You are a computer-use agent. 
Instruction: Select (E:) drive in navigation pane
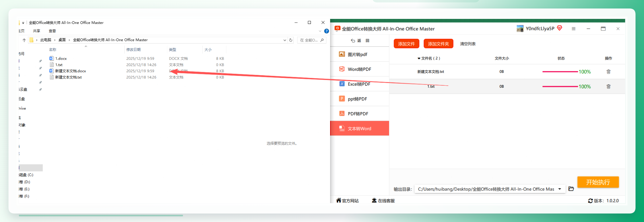25,189
